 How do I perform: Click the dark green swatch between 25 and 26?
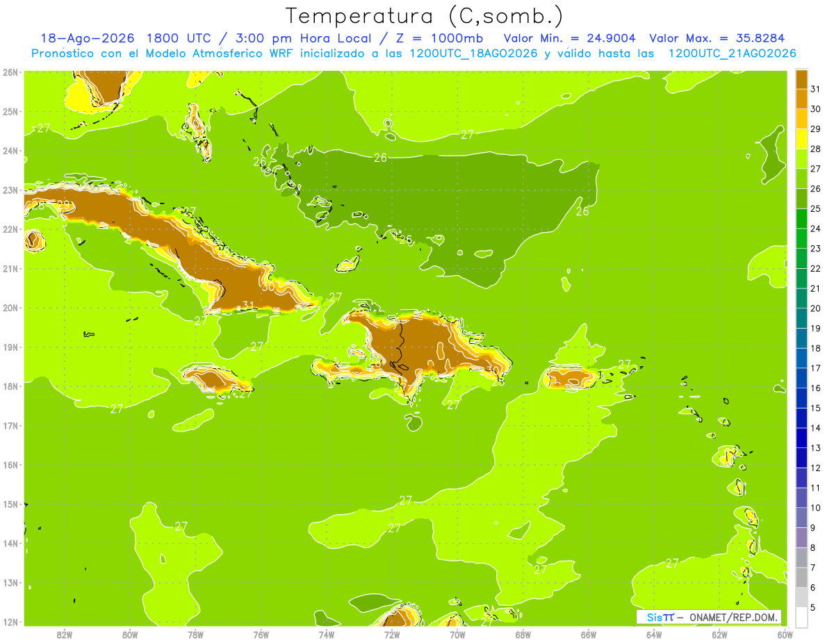(801, 198)
